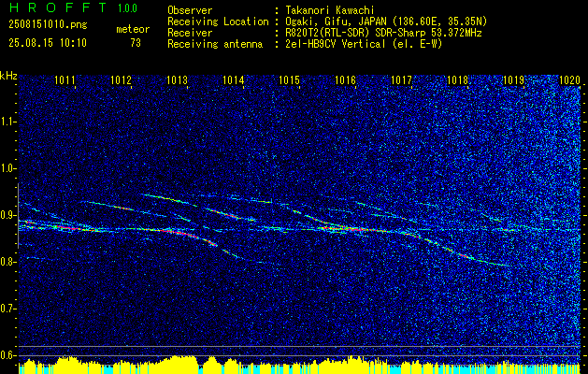Click the 1012 time axis marker
The image size is (588, 374).
pos(122,79)
